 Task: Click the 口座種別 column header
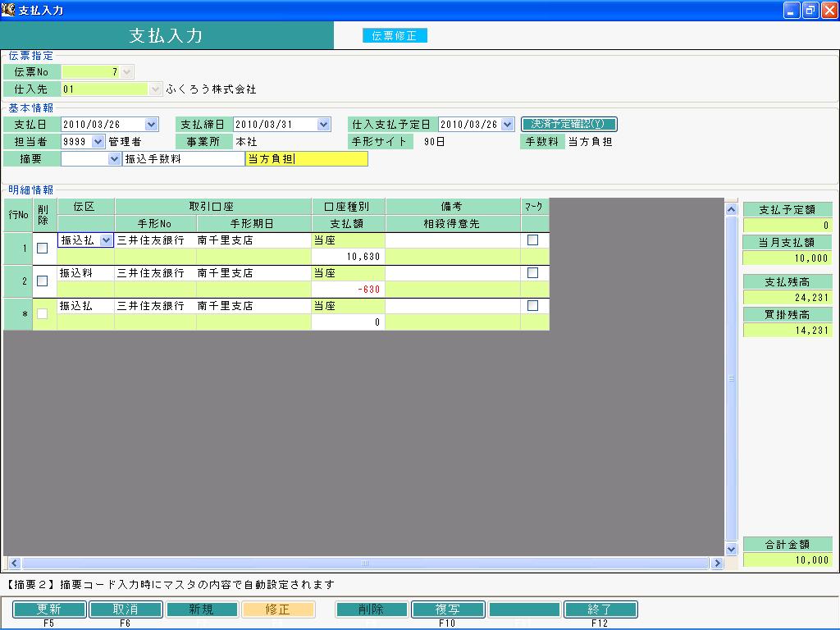pyautogui.click(x=348, y=206)
